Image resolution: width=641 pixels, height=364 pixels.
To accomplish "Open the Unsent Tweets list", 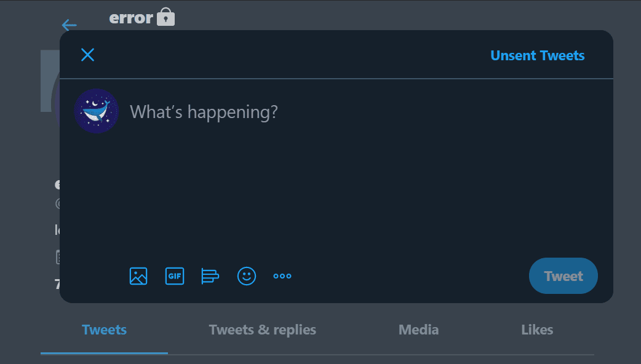I will [537, 55].
